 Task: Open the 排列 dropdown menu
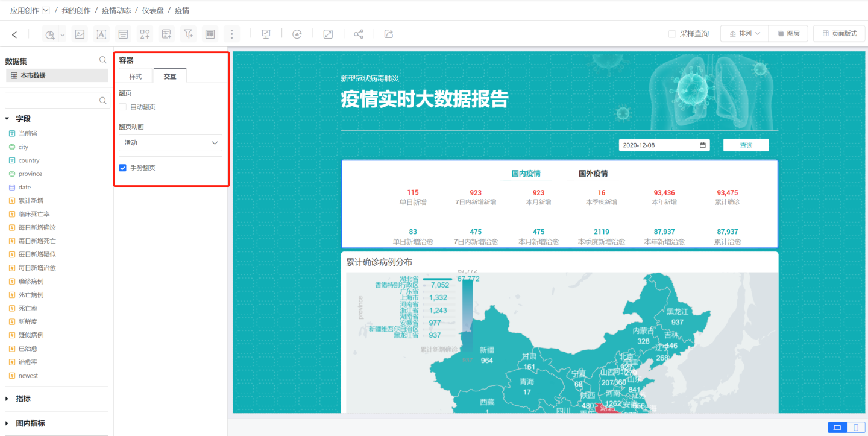click(744, 34)
